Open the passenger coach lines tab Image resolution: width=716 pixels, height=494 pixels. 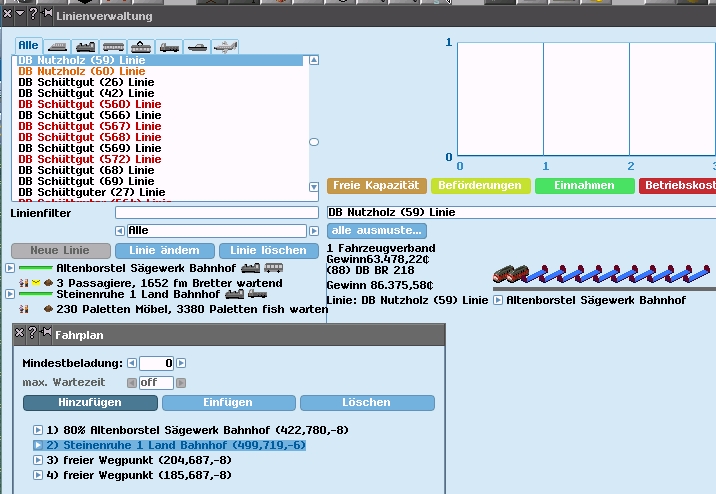coord(113,47)
